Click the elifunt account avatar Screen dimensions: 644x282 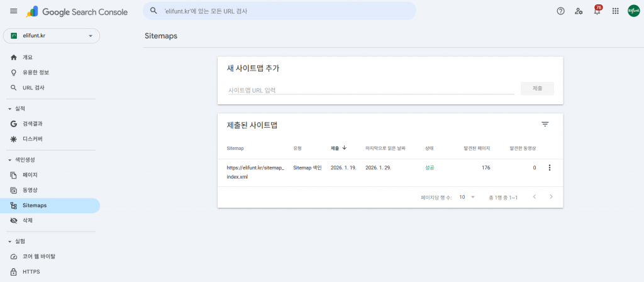click(633, 11)
